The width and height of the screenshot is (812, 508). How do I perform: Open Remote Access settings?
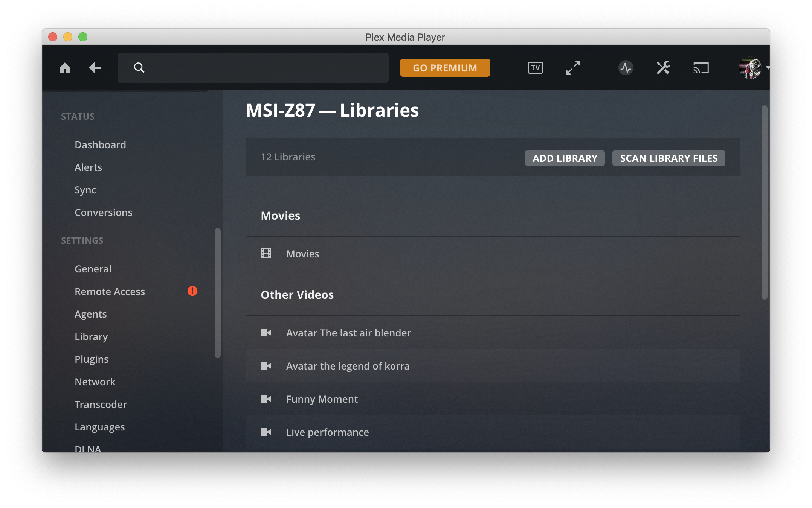click(x=110, y=292)
